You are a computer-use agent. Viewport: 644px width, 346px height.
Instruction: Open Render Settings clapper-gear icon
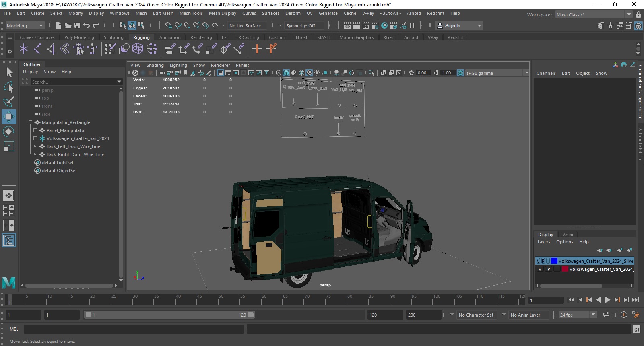[375, 25]
